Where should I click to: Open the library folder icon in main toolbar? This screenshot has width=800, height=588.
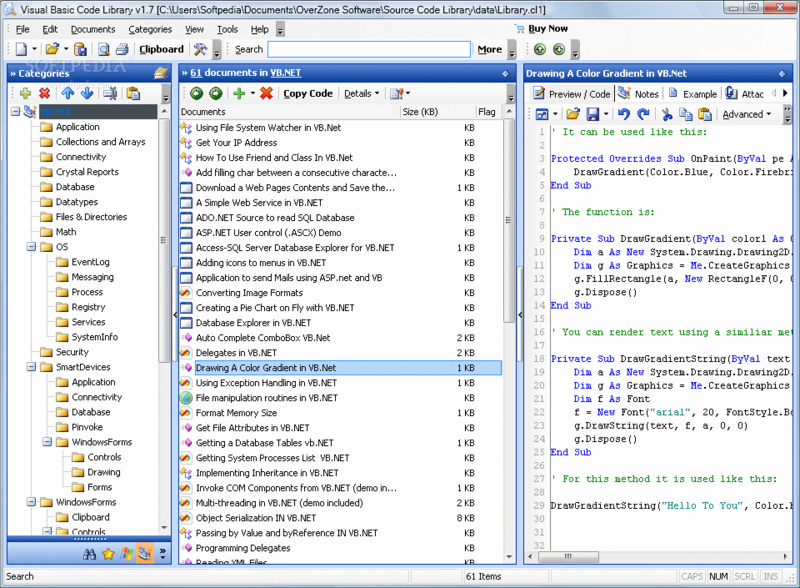coord(52,50)
